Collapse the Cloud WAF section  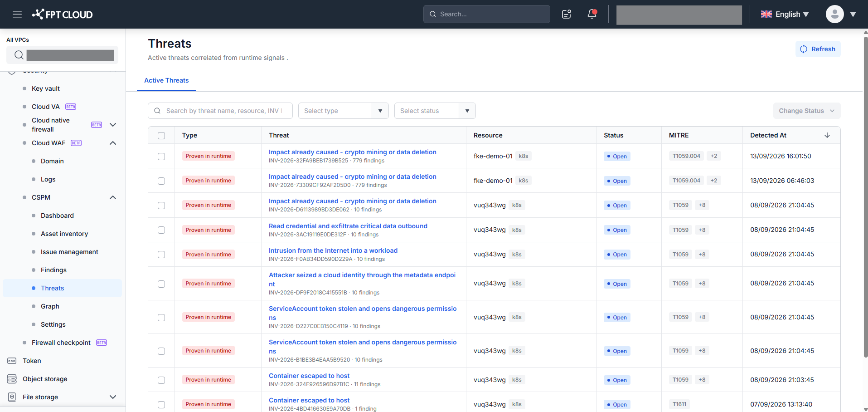[x=113, y=143]
